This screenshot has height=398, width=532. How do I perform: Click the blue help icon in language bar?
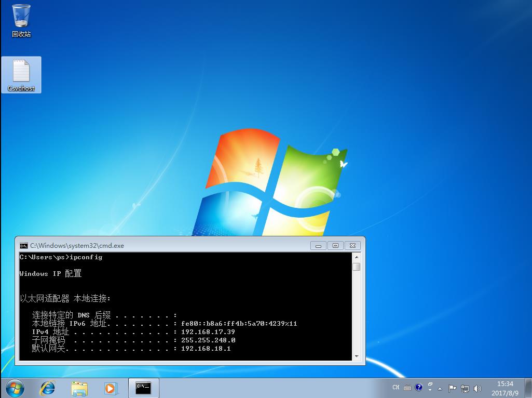[x=419, y=388]
